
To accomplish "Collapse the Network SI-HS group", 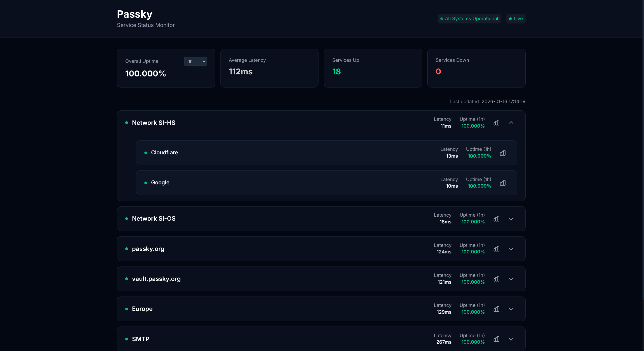I will (511, 123).
